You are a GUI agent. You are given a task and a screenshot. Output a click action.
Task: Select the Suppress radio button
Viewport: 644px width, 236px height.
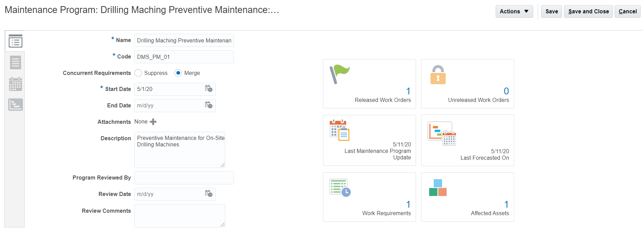click(138, 73)
